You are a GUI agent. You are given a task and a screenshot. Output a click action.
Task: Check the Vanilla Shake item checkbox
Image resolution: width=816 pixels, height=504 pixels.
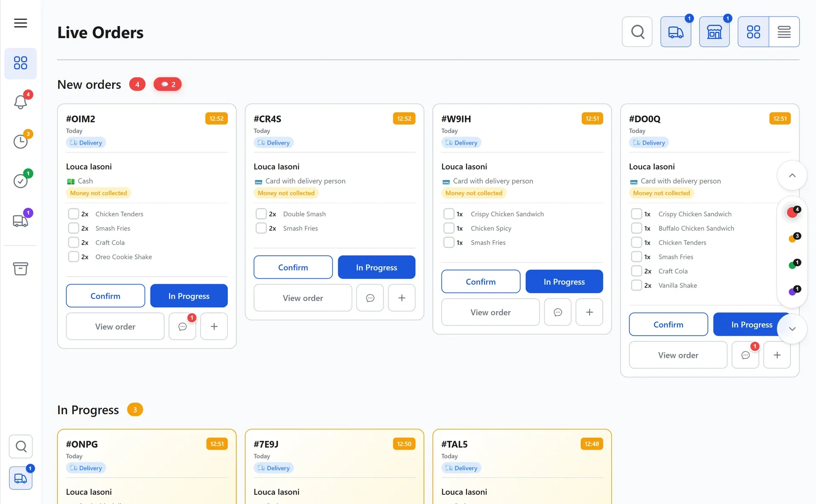[636, 285]
